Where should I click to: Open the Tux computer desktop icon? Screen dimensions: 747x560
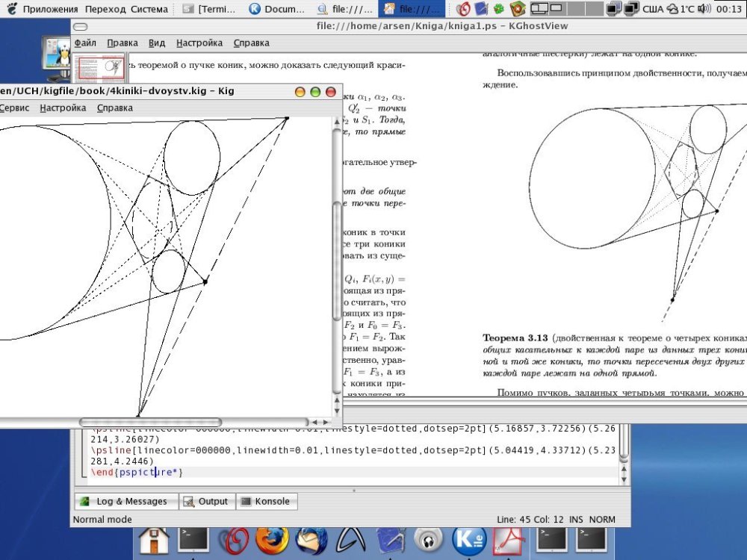tap(58, 58)
